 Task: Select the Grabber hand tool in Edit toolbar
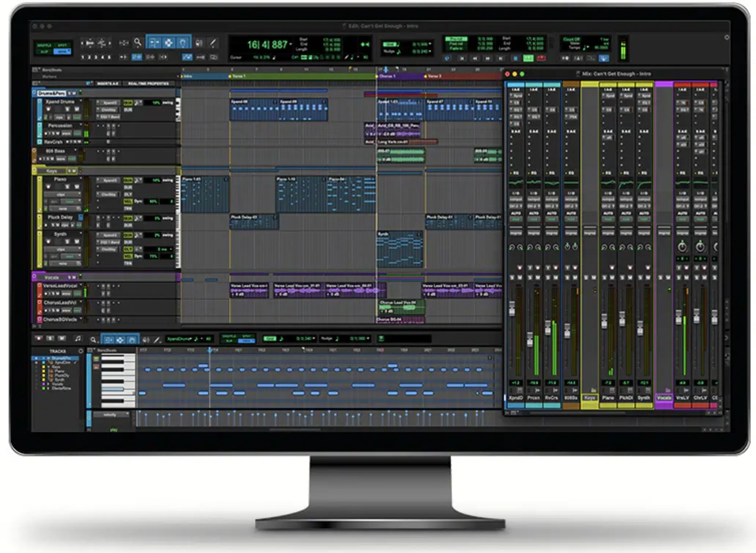coord(182,43)
